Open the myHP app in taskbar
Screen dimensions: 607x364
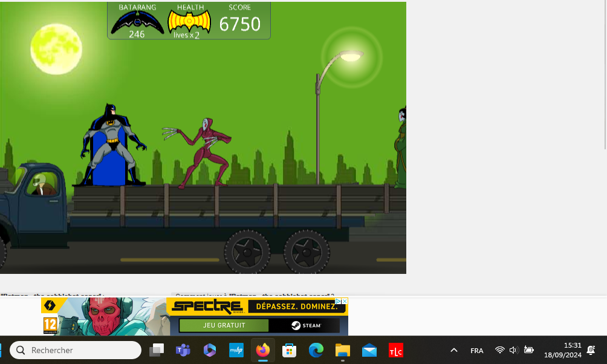[236, 350]
